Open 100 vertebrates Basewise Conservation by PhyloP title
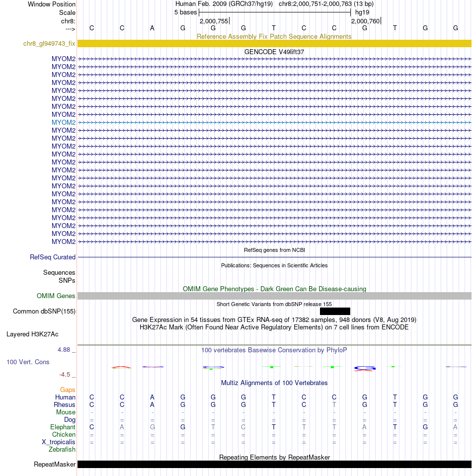Image resolution: width=472 pixels, height=476 pixels. [274, 350]
